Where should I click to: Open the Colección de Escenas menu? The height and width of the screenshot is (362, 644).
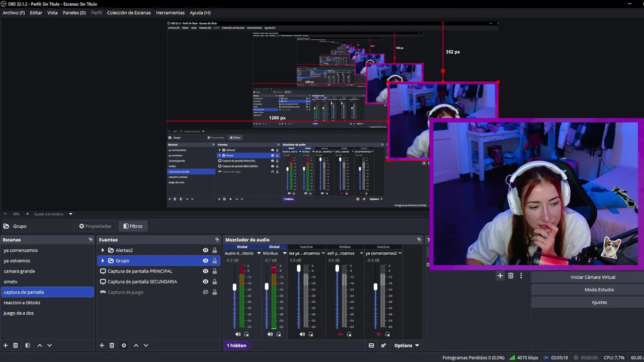(x=129, y=13)
